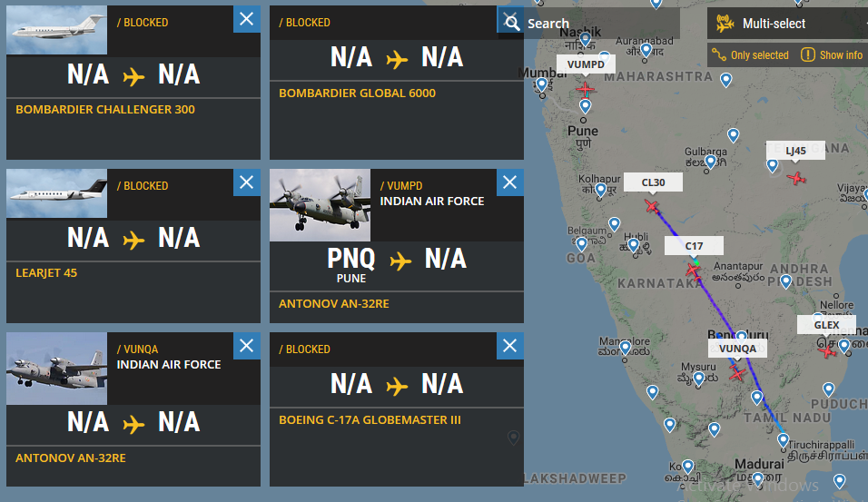Click the Bengaluru airport pin
The width and height of the screenshot is (868, 502).
tap(742, 335)
